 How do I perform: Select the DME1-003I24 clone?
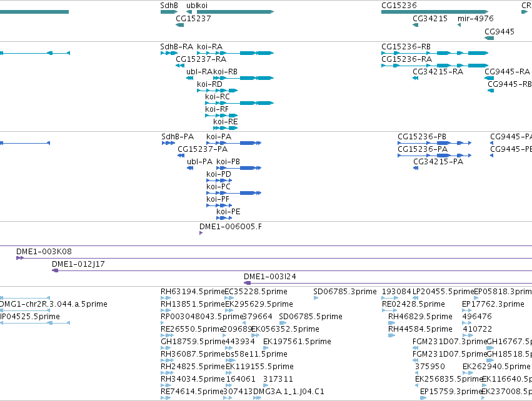388,283
